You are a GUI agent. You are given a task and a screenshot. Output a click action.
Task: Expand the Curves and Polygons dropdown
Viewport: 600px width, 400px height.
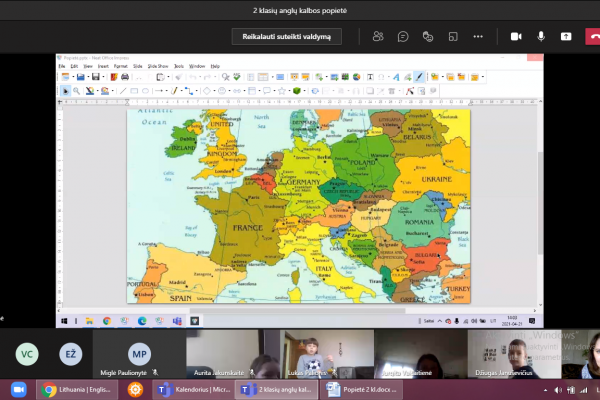pyautogui.click(x=181, y=91)
